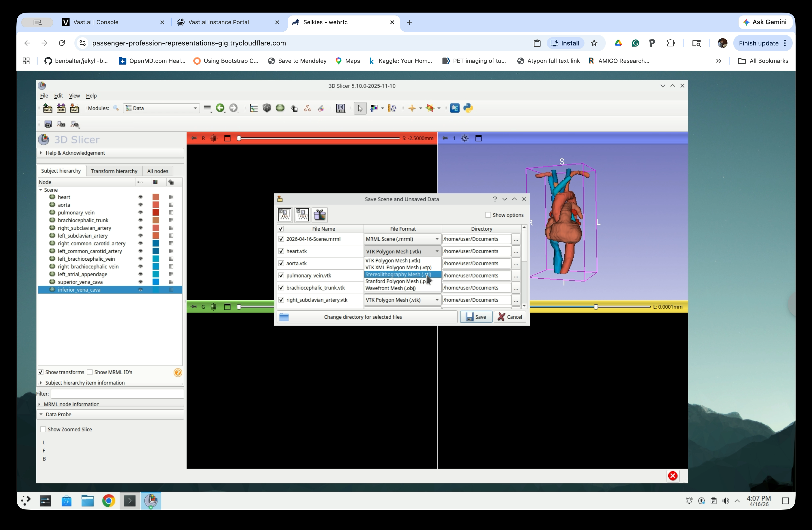This screenshot has height=530, width=812.
Task: Uncheck aorta.vtk in the save dialog
Action: (x=281, y=263)
